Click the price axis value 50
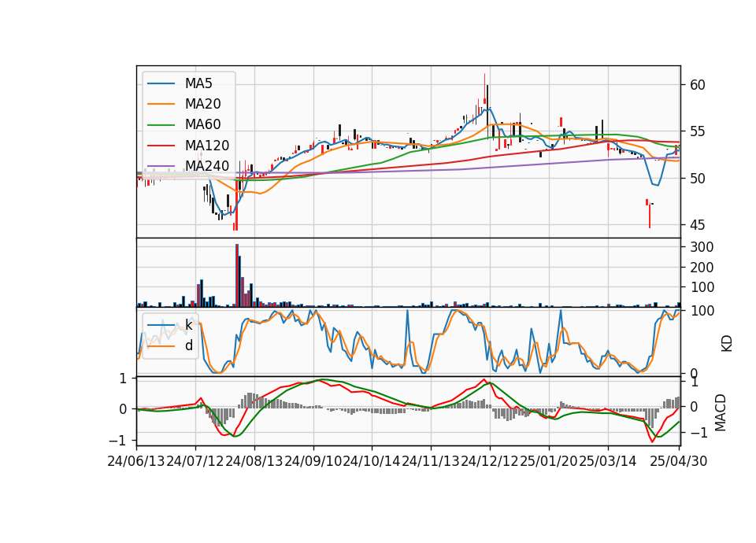The height and width of the screenshot is (543, 756). point(698,179)
